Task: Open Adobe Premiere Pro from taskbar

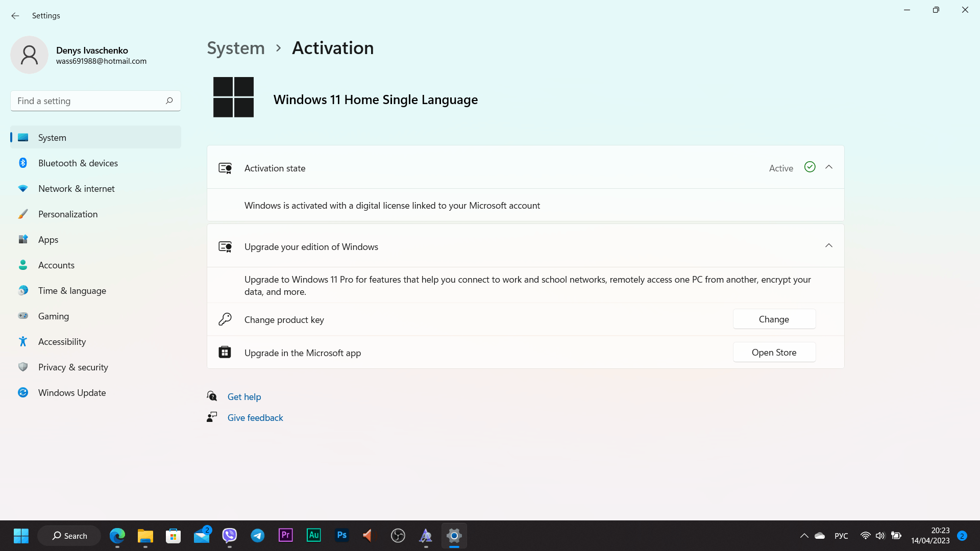Action: point(285,535)
